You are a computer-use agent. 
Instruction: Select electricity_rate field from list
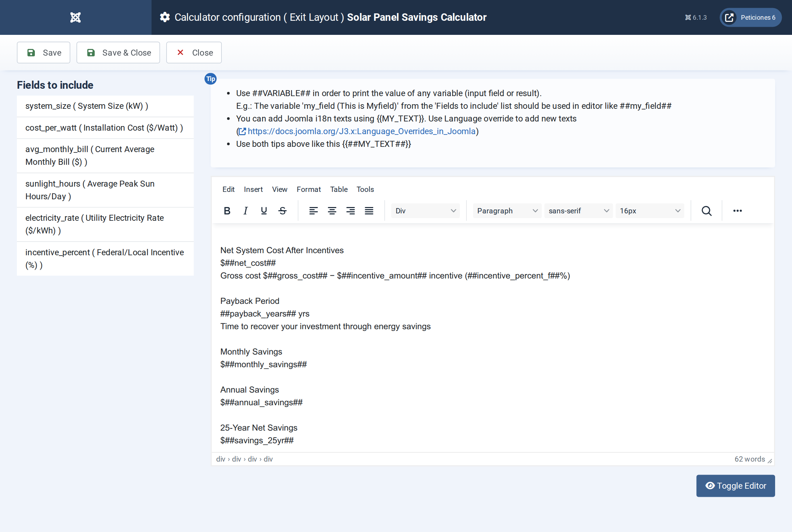coord(105,224)
